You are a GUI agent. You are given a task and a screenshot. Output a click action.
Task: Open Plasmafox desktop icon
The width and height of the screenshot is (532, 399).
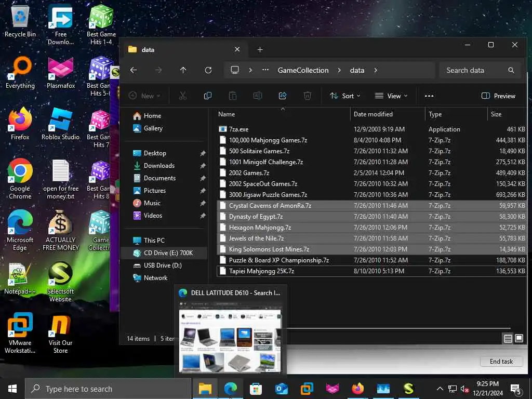pos(61,72)
